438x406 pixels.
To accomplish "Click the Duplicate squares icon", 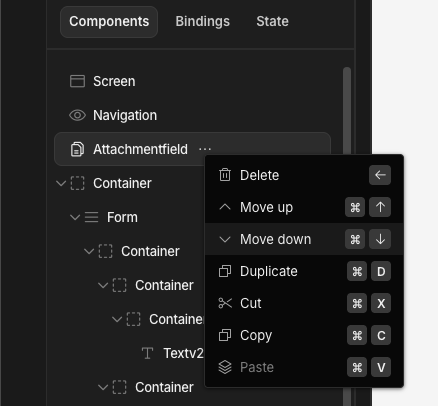I will point(225,271).
